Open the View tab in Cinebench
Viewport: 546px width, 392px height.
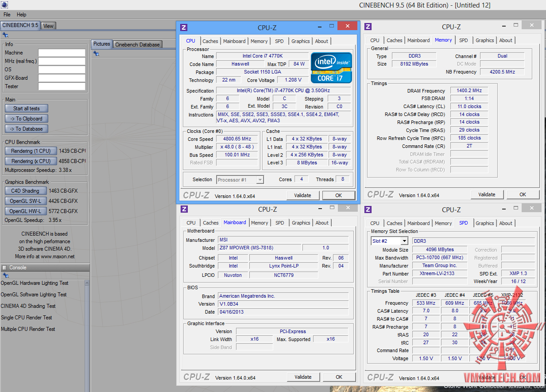(x=48, y=26)
